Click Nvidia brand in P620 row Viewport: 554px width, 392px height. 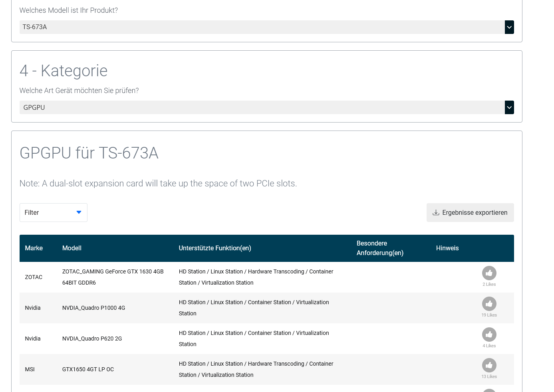coord(33,339)
